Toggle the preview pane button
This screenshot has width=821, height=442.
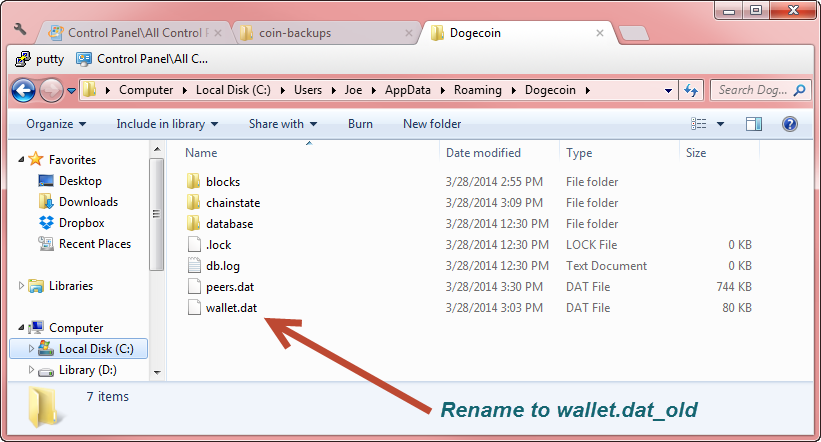point(753,124)
